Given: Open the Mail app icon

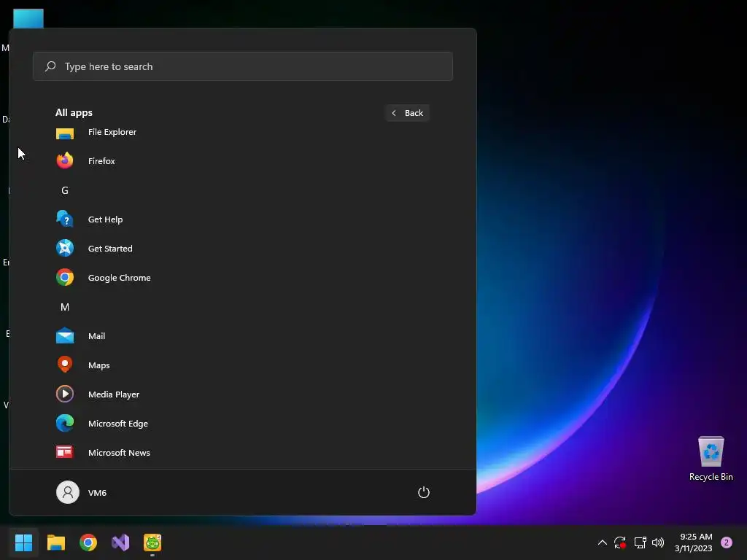Looking at the screenshot, I should (65, 335).
